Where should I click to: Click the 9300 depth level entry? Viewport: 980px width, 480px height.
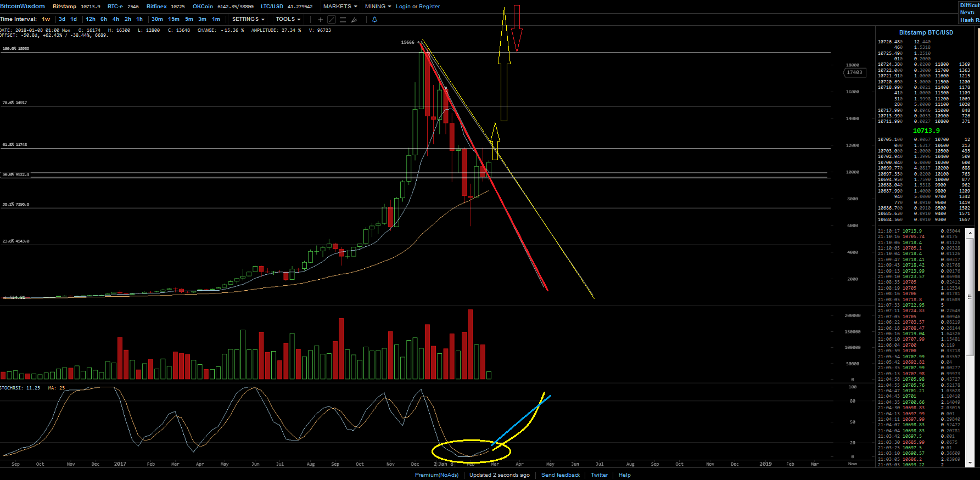[953, 219]
